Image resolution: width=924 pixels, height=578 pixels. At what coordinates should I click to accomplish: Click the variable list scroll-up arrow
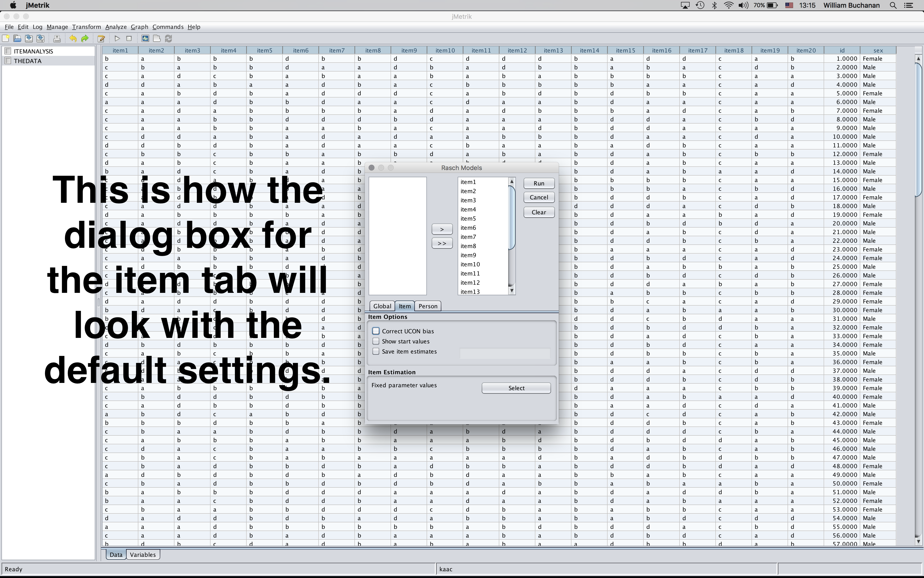pos(512,181)
